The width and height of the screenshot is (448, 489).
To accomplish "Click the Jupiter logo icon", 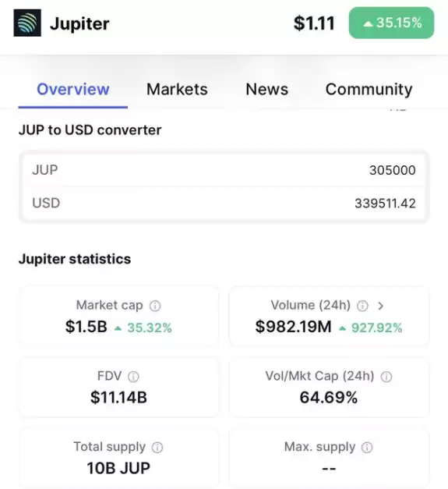I will point(27,23).
